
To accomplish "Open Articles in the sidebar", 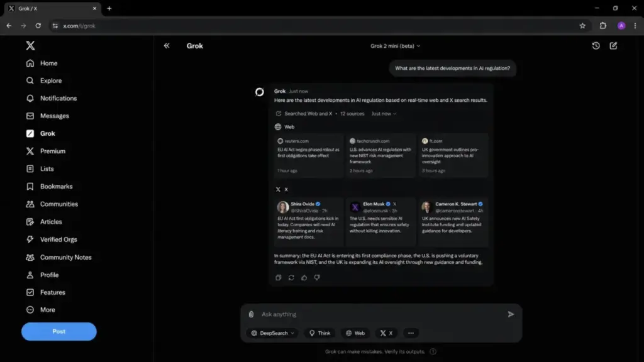I will 44,222.
